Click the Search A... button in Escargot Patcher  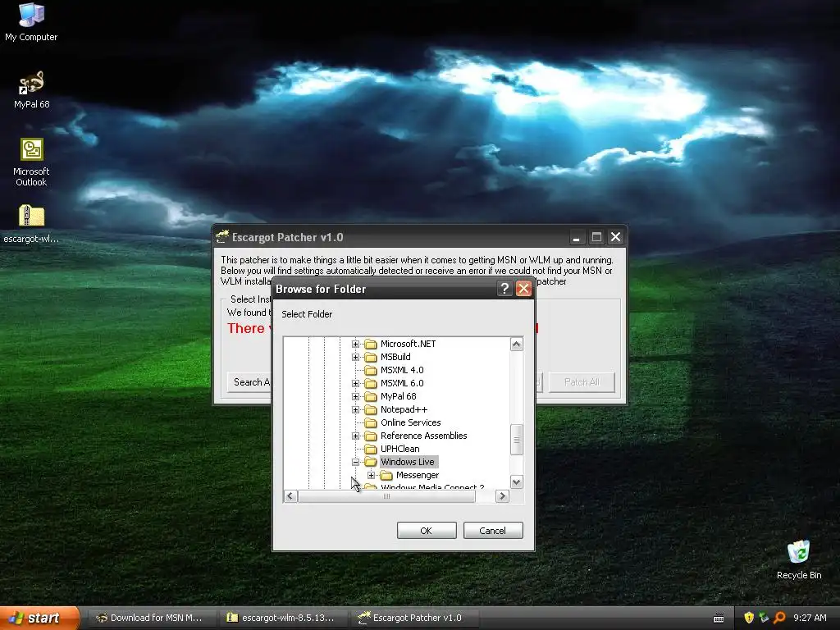tap(249, 382)
